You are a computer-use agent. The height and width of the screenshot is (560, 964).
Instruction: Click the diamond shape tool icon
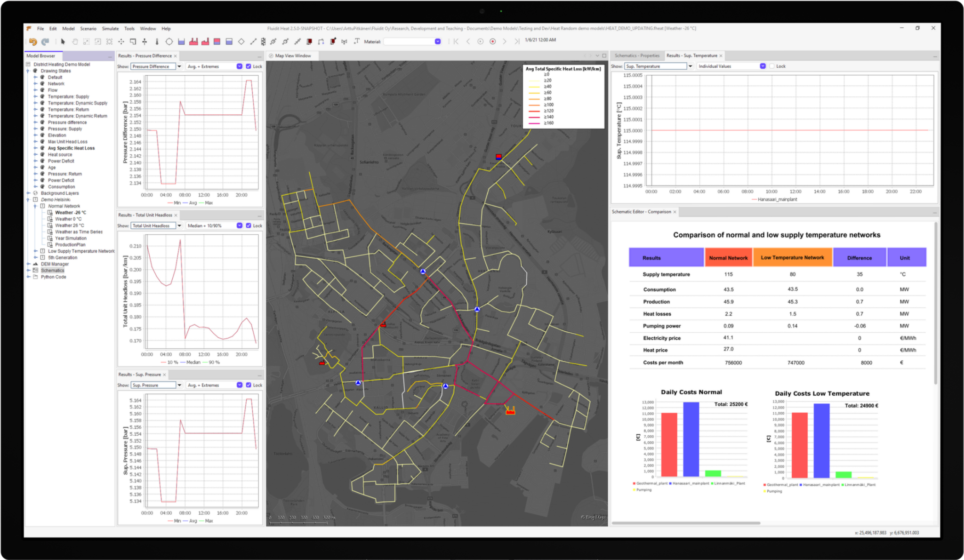241,41
